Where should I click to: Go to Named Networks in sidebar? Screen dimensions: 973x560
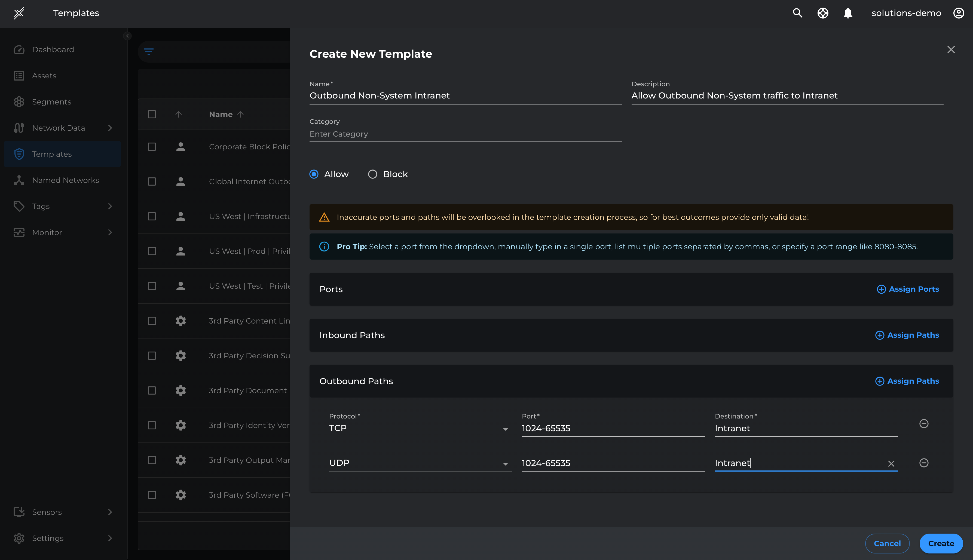65,180
